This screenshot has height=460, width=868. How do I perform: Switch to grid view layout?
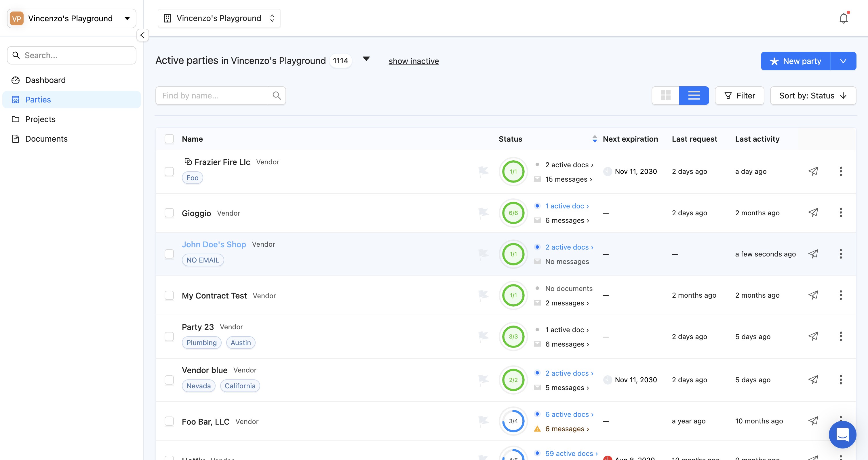point(665,95)
